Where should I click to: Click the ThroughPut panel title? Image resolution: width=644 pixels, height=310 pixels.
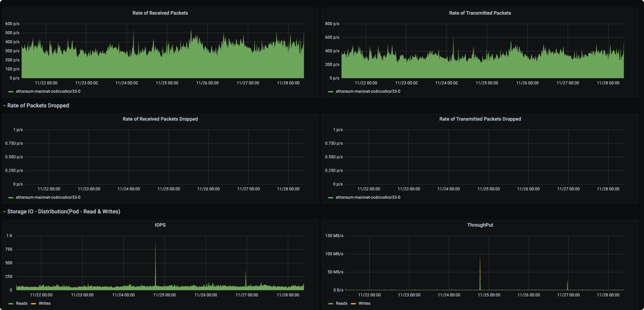480,225
